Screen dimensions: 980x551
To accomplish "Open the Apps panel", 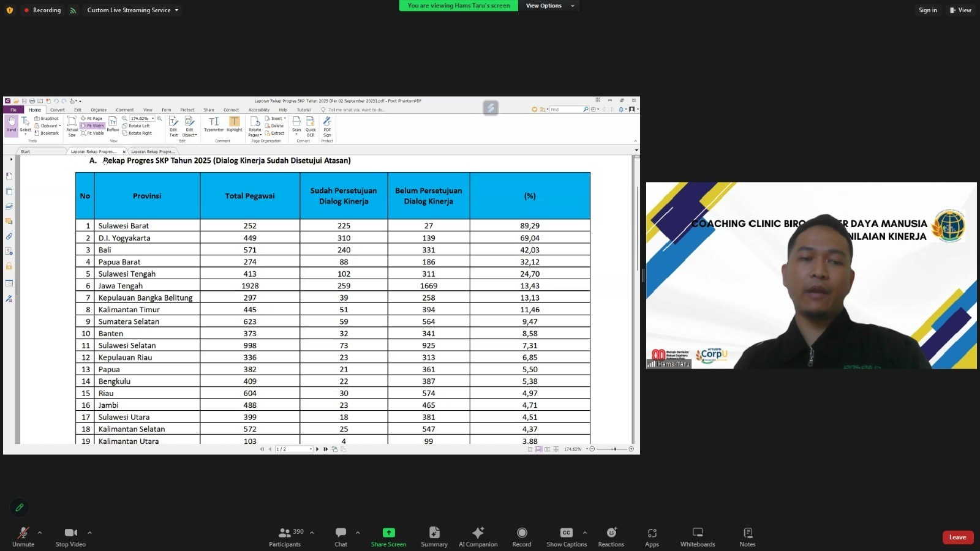I will (x=652, y=536).
